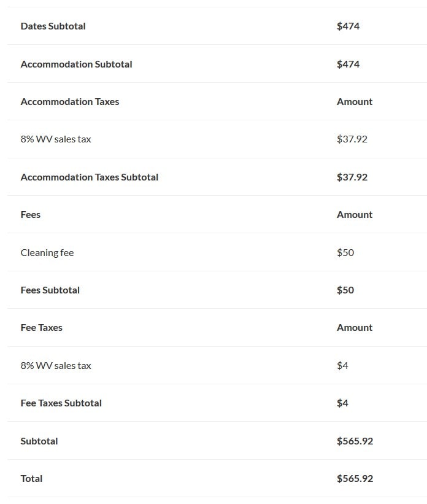Click the Accommodation Taxes header
Viewport: 427px width, 504px height.
coord(70,101)
